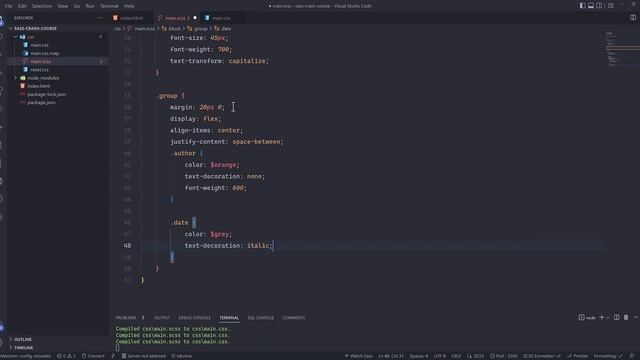Toggle primary sidebar layout icon
The width and height of the screenshot is (640, 360).
582,6
